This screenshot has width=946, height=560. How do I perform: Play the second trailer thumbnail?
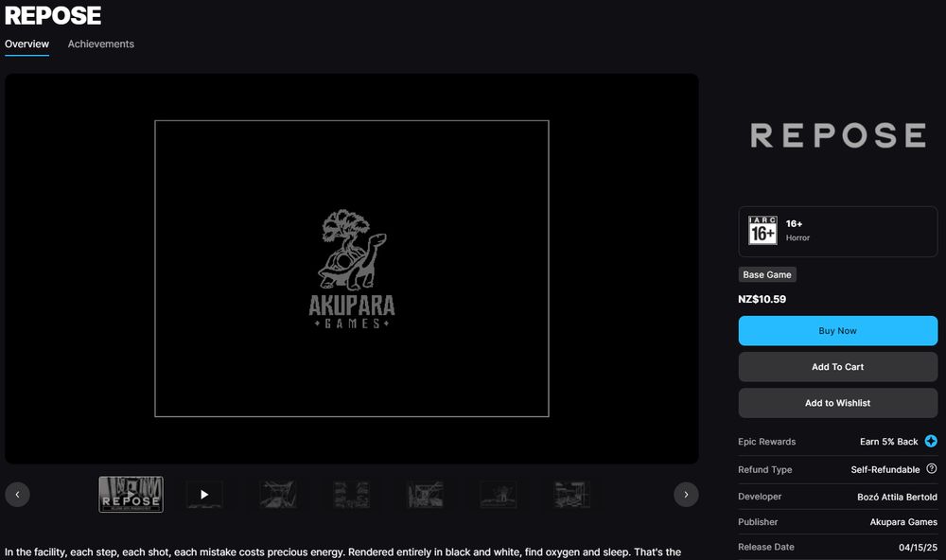pyautogui.click(x=204, y=494)
